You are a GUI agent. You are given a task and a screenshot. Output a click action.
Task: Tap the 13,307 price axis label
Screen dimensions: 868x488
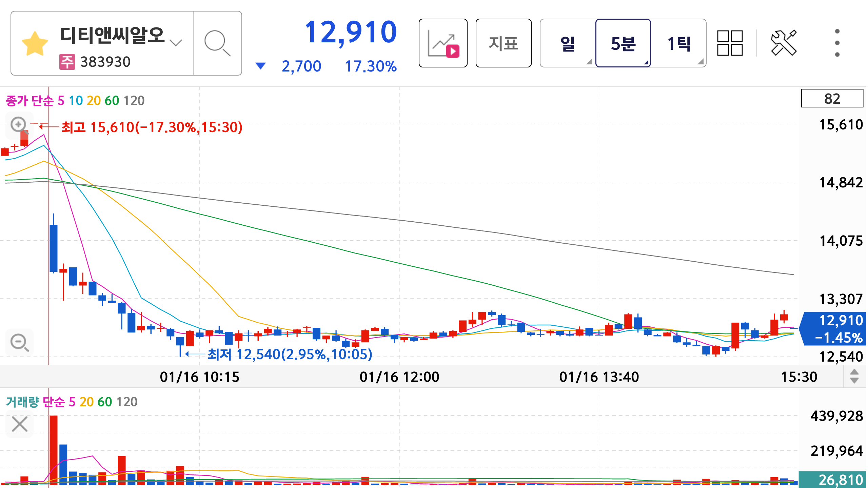(841, 299)
